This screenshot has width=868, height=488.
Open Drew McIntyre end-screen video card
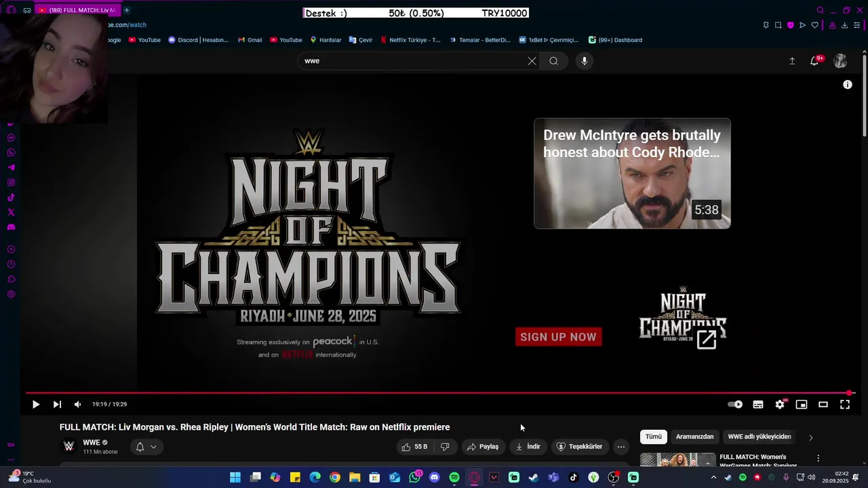tap(632, 174)
